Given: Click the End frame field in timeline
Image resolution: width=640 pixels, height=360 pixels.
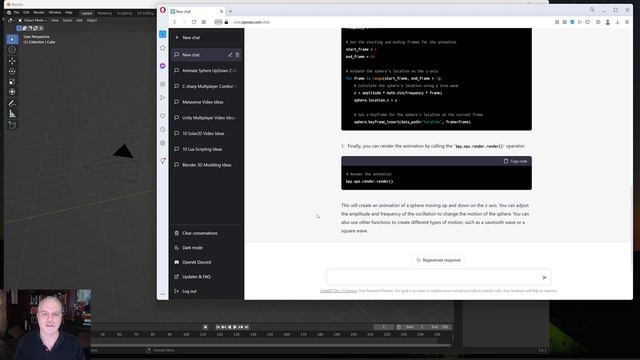Looking at the screenshot, I should (440, 327).
